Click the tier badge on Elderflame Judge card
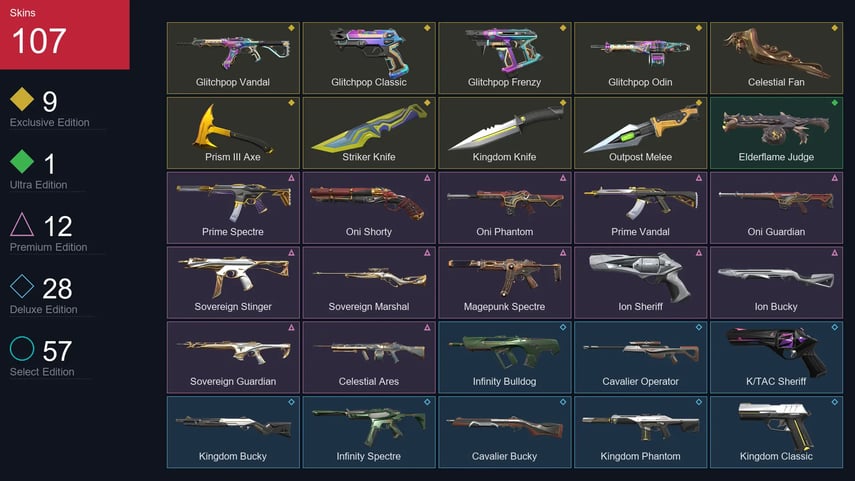The image size is (855, 481). (x=834, y=103)
